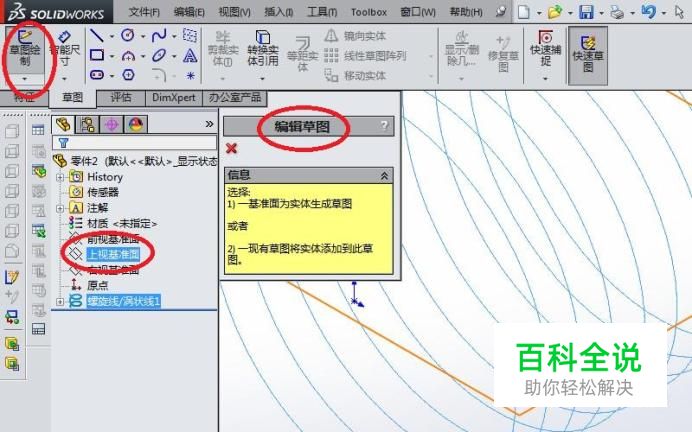The image size is (692, 432).
Task: Open Arc tool dropdown arrow
Action: (x=143, y=56)
